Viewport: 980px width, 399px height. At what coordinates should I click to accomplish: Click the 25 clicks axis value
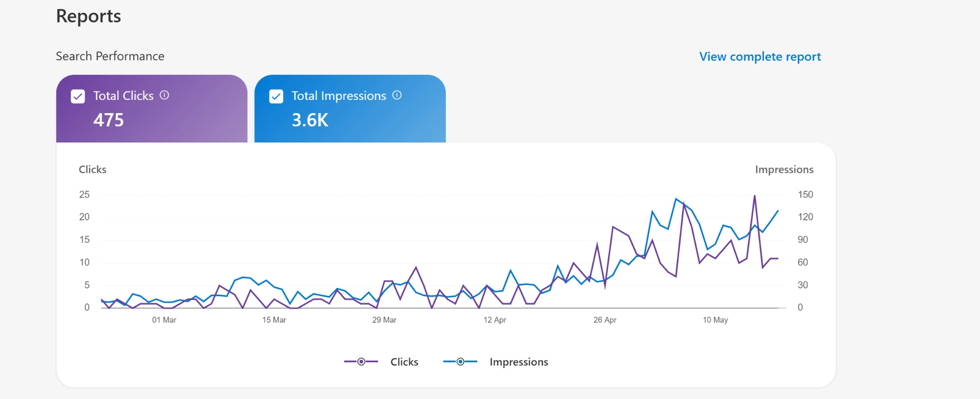pyautogui.click(x=84, y=194)
